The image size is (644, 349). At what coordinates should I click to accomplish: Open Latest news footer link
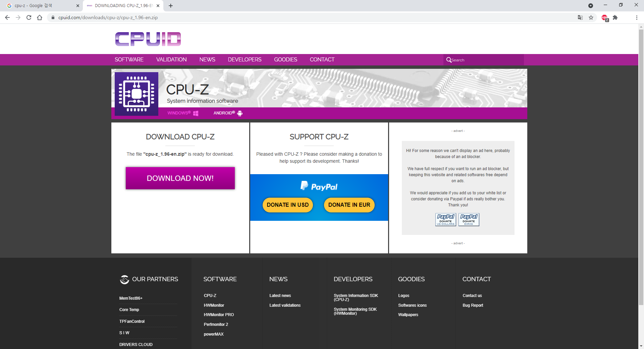pos(280,296)
